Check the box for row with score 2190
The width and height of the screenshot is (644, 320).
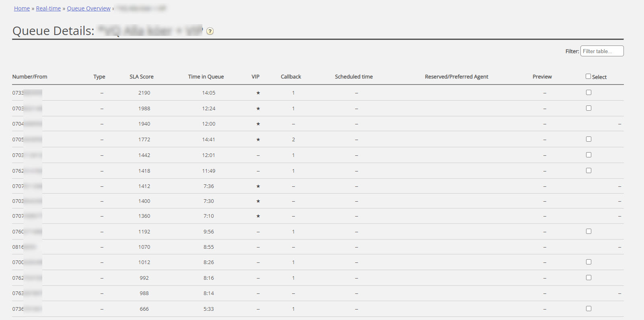click(x=588, y=93)
